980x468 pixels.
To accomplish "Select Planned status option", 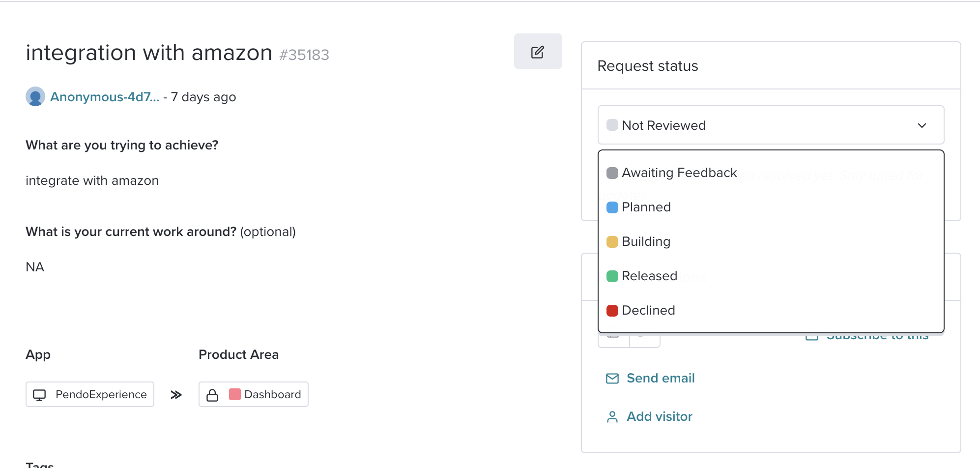I will pos(771,207).
